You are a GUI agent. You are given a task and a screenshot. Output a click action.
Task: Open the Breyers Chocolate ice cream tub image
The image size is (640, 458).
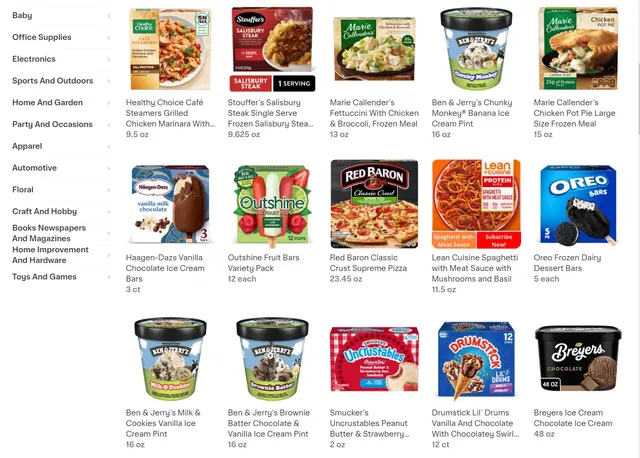pyautogui.click(x=578, y=358)
